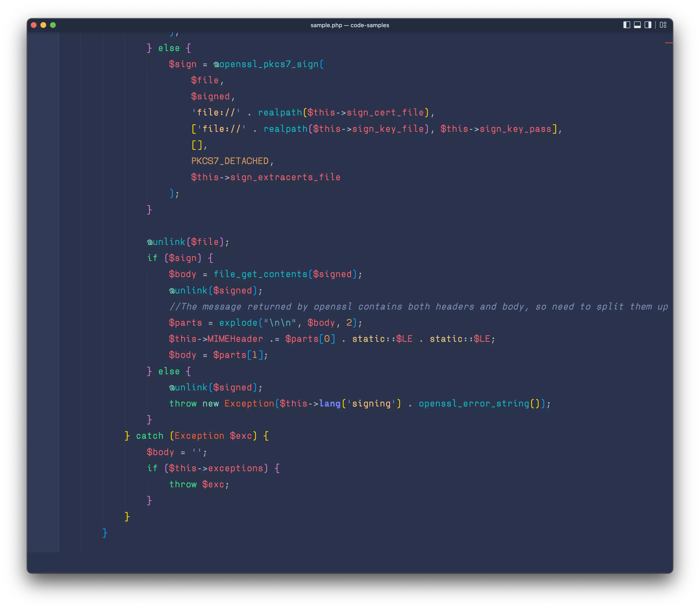Open the customize layout icon
This screenshot has height=609, width=700.
point(663,25)
